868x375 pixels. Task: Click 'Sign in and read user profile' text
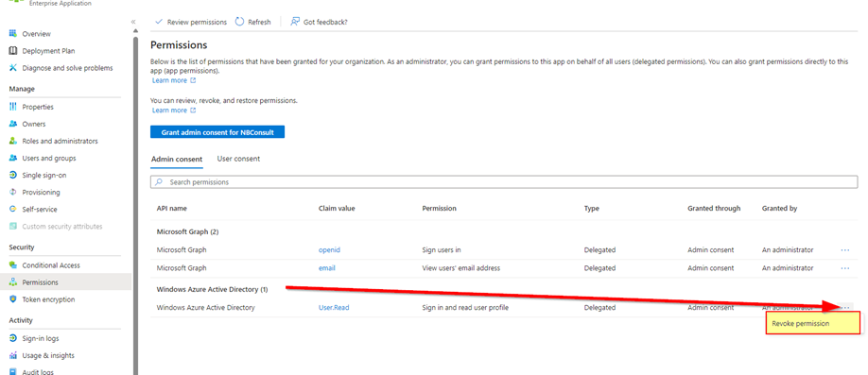[x=465, y=308]
